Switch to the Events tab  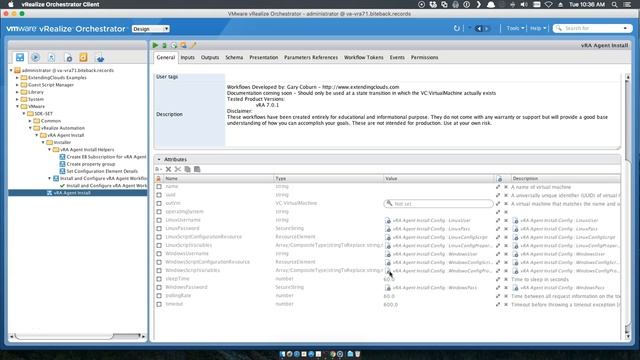coord(397,58)
